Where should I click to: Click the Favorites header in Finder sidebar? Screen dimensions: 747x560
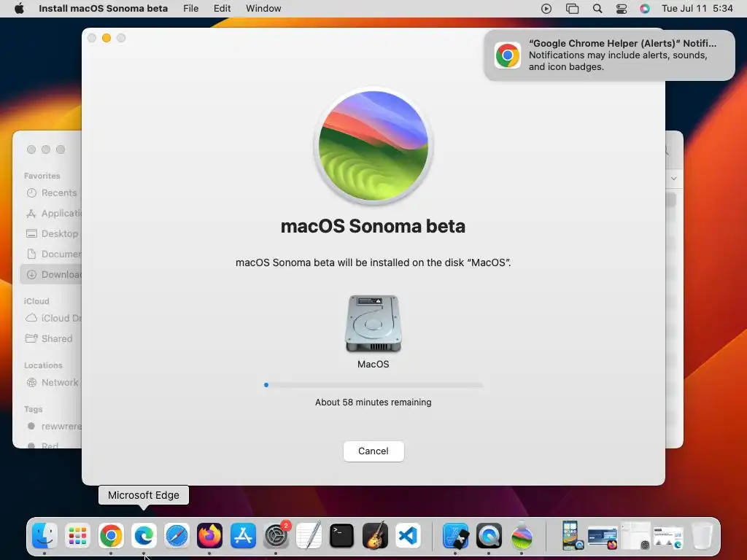[x=42, y=176]
